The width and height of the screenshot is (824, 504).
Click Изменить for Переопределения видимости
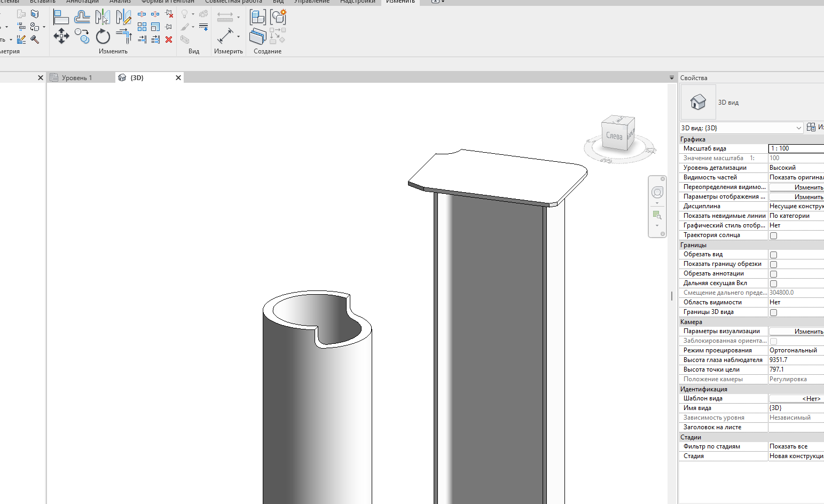[x=797, y=187]
